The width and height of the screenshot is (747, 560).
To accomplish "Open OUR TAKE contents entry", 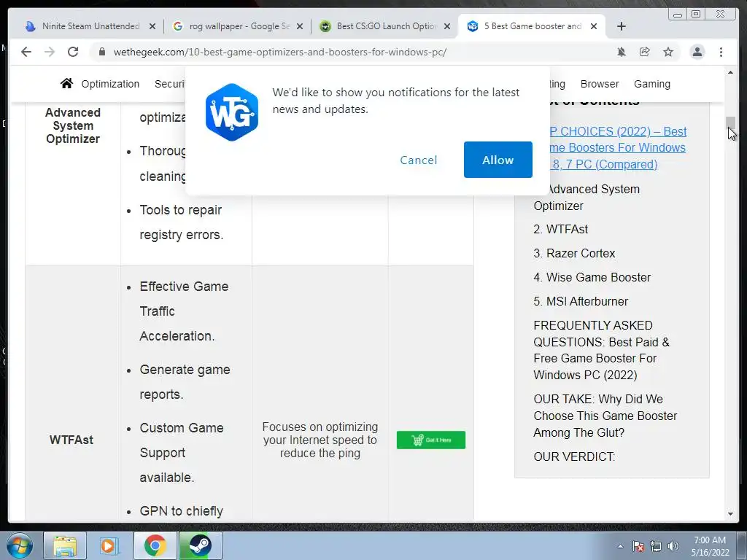I will coord(605,416).
